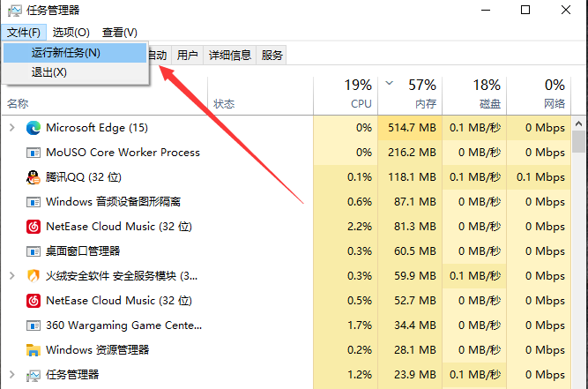The height and width of the screenshot is (389, 588).
Task: Click the NetEase Cloud Music icon at 81.3 MB
Action: point(33,227)
